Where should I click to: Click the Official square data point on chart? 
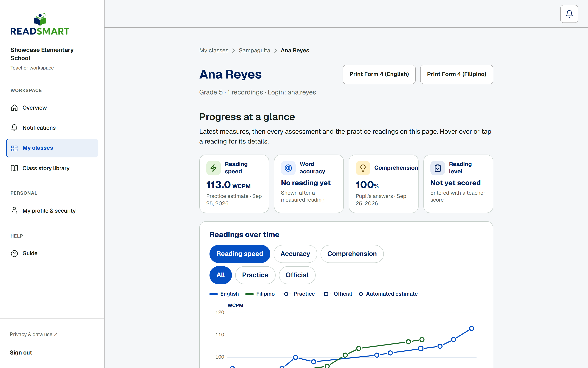(421, 349)
